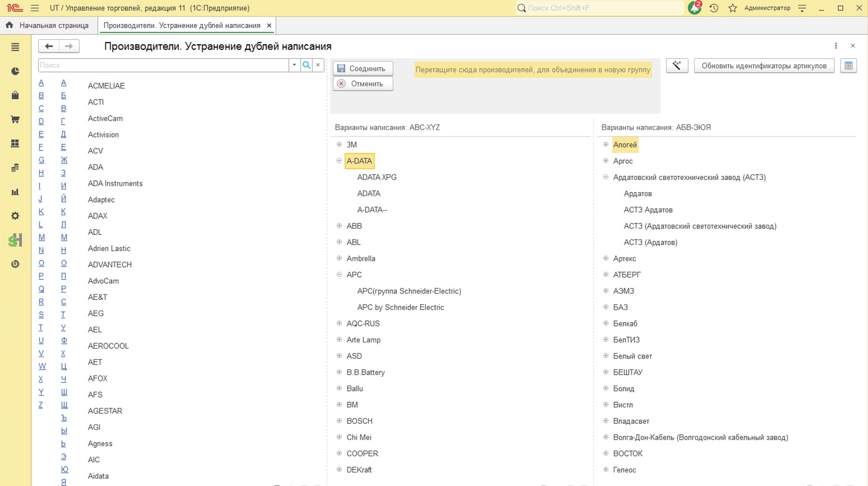868x486 pixels.
Task: Collapse the A-DATA tree node
Action: pos(339,161)
